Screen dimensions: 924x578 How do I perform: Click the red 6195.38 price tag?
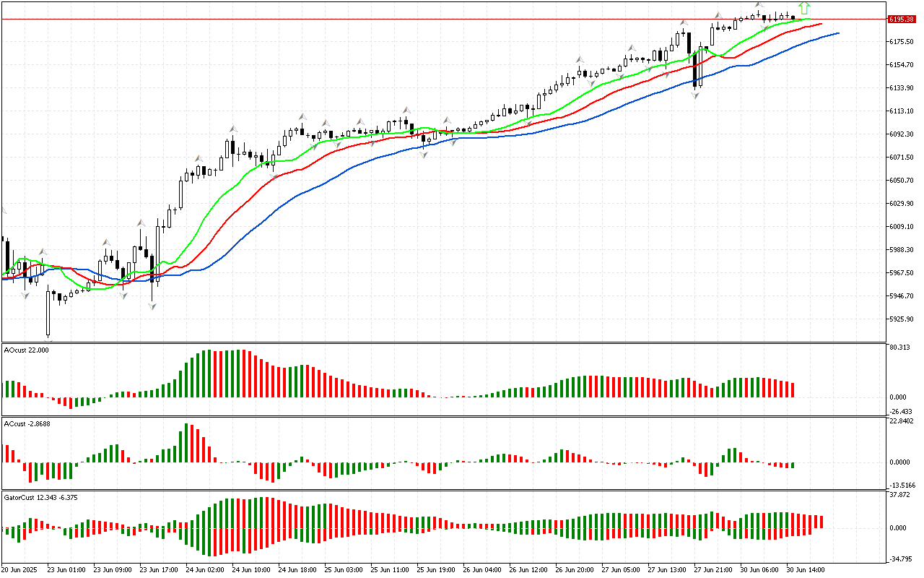pyautogui.click(x=902, y=20)
